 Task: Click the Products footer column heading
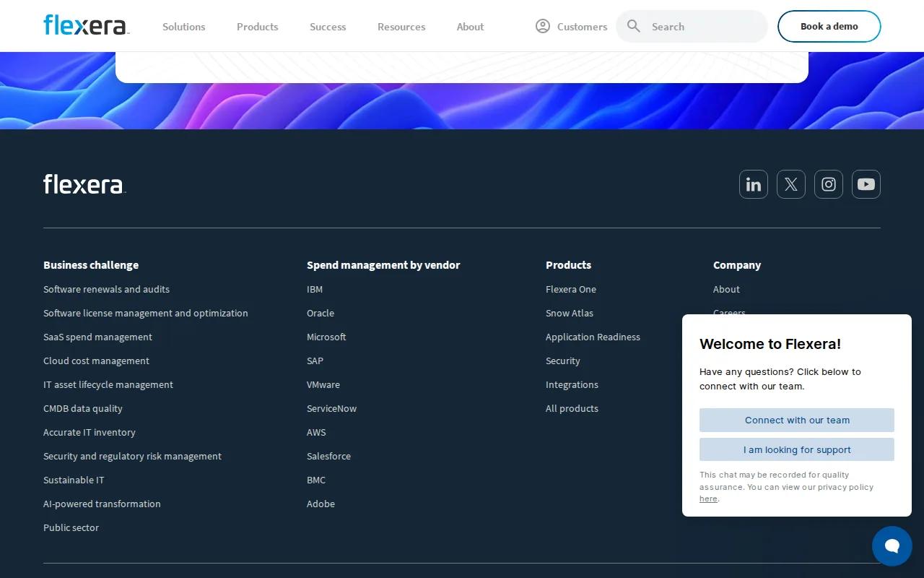tap(568, 265)
